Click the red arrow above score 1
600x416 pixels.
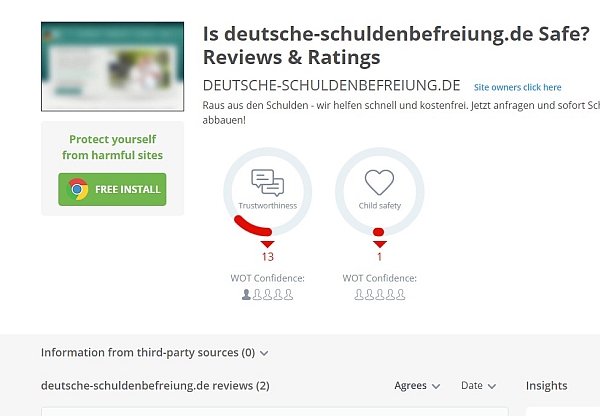380,244
